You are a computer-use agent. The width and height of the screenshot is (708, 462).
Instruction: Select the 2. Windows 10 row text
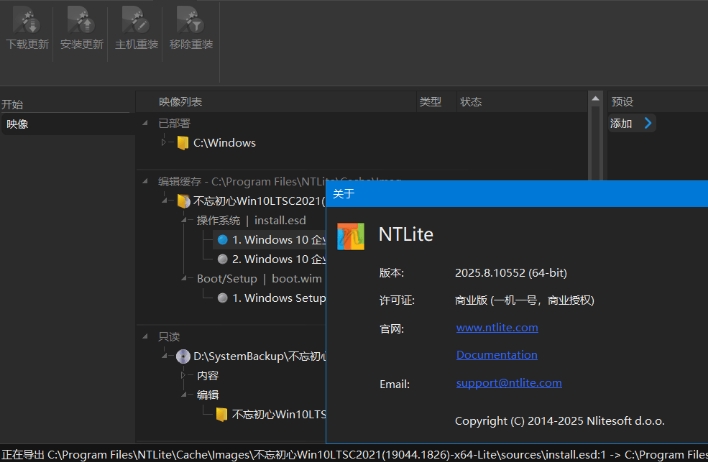pos(279,259)
